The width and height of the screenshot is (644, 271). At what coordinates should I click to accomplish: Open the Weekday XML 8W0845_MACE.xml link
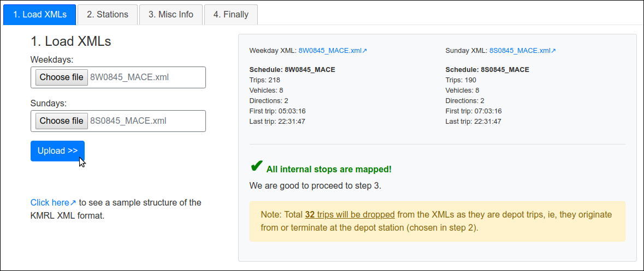click(x=330, y=51)
